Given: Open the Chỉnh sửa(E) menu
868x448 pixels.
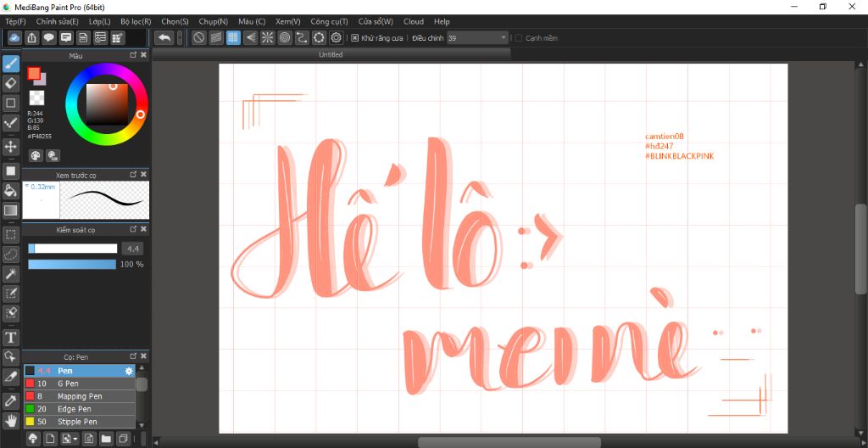Looking at the screenshot, I should click(57, 21).
